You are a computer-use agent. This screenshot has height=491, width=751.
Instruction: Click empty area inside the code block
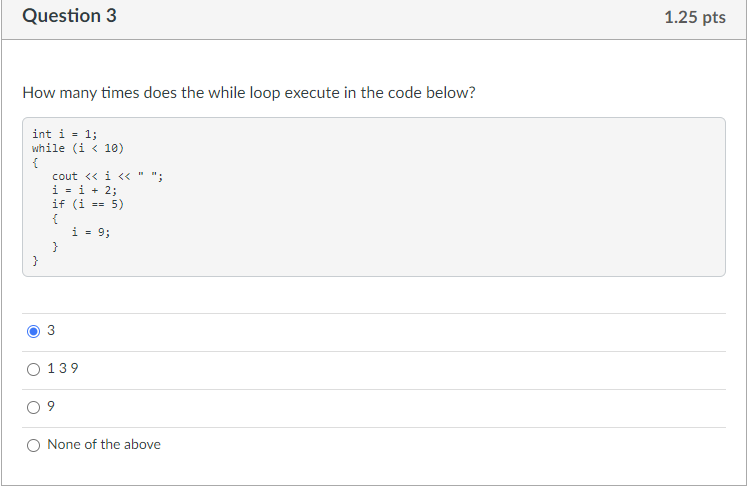click(x=431, y=201)
